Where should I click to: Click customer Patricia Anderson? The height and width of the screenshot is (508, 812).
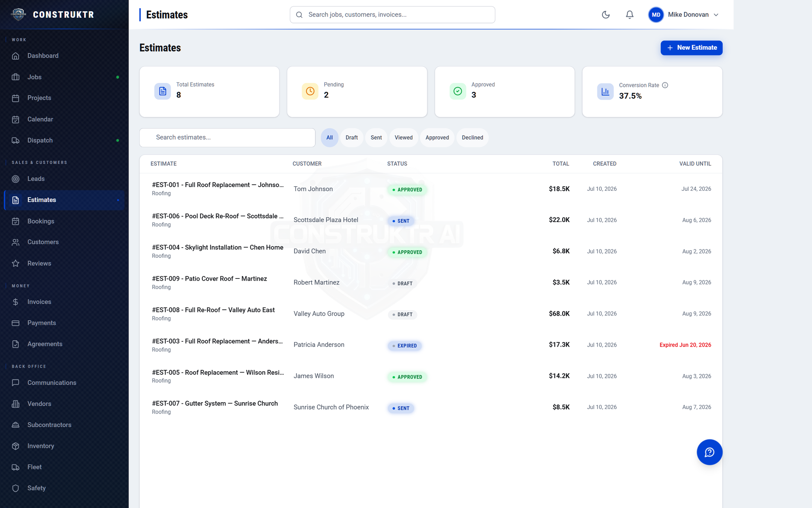[319, 345]
